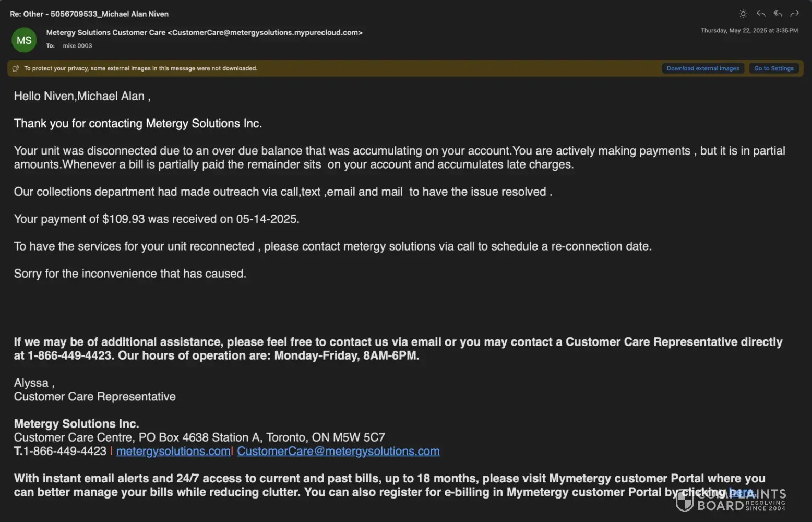This screenshot has height=522, width=812.
Task: Click the phone number beside the T. label
Action: click(x=65, y=451)
